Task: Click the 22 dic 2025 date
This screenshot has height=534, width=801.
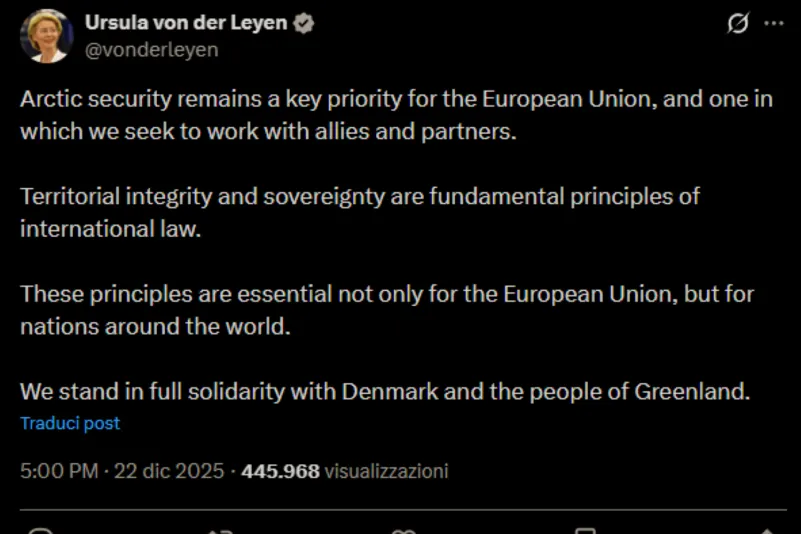Action: pos(169,471)
